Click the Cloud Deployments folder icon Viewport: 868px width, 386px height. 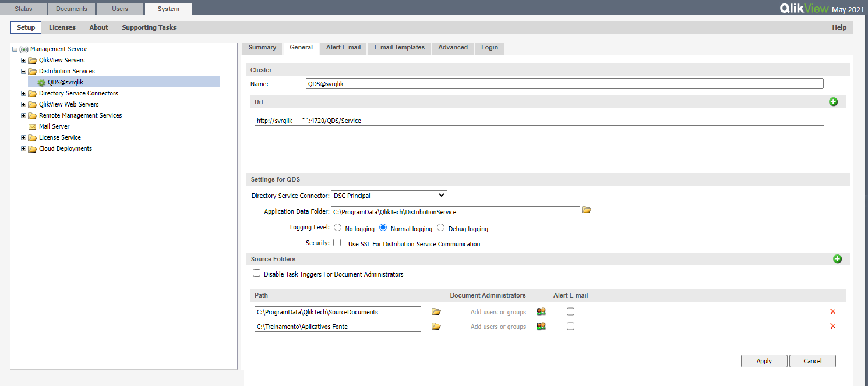pos(33,149)
